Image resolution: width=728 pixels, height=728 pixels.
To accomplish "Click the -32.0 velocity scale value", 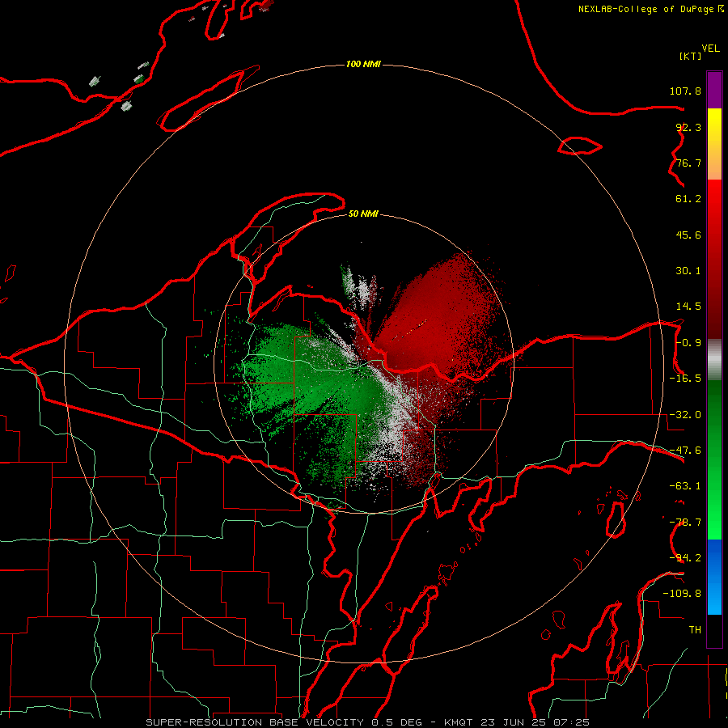I will [x=685, y=415].
